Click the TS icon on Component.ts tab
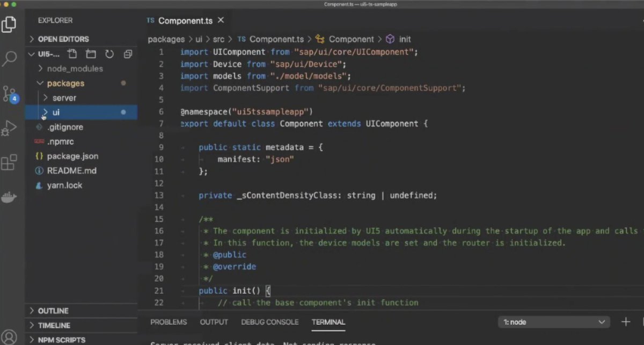This screenshot has height=345, width=644. pos(150,20)
